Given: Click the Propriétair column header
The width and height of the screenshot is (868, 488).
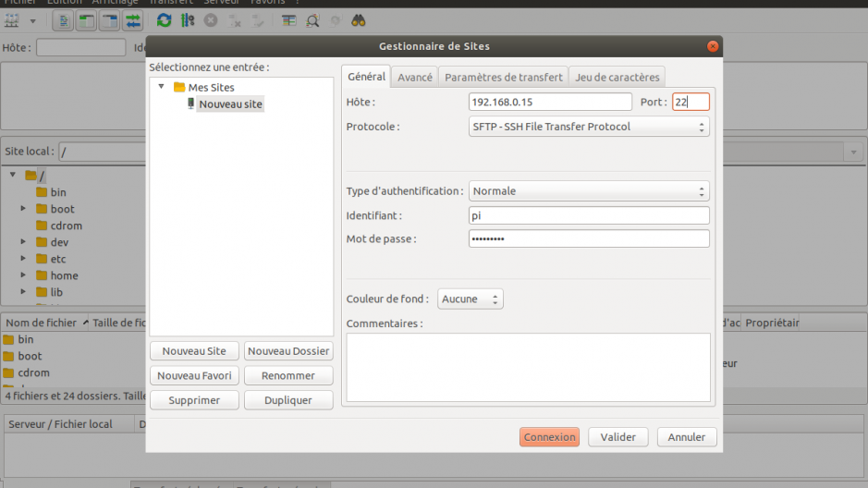Looking at the screenshot, I should click(x=772, y=323).
